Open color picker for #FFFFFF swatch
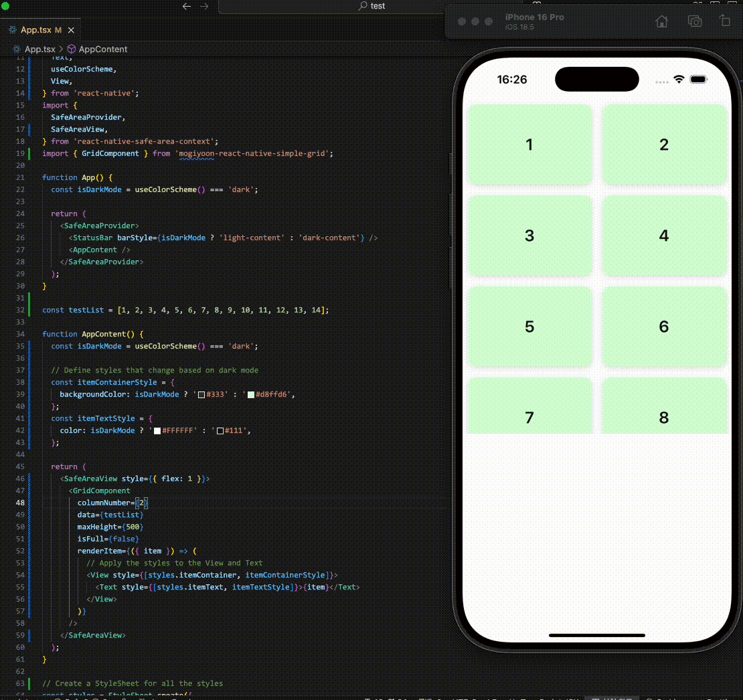This screenshot has width=743, height=700. [157, 431]
